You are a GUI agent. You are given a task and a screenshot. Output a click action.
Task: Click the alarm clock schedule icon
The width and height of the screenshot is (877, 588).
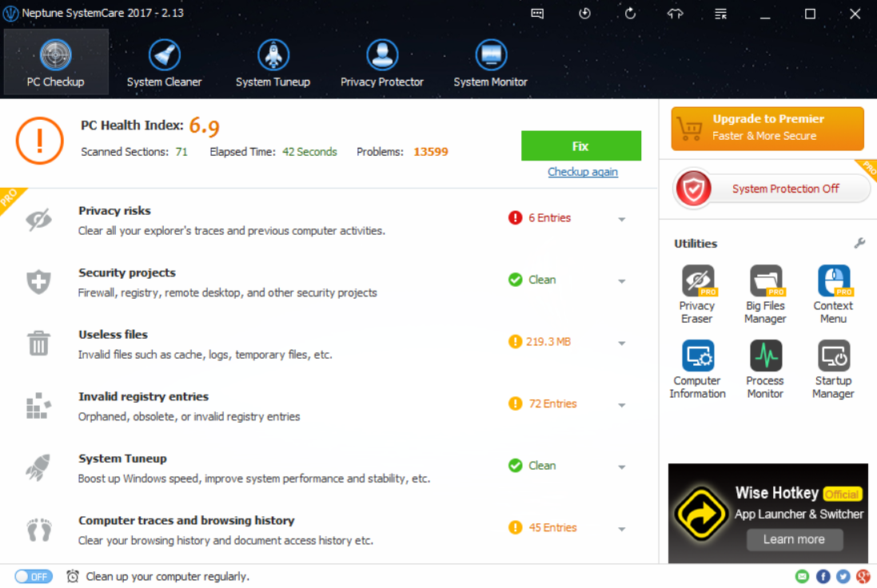73,576
